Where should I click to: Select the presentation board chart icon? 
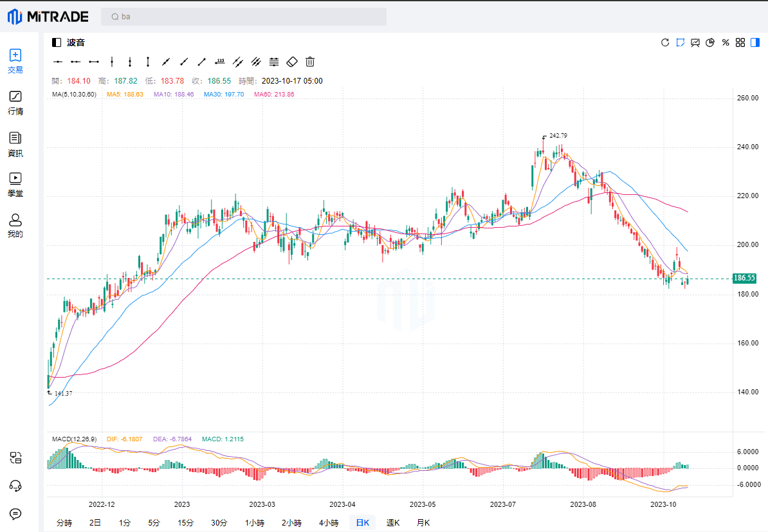click(695, 42)
